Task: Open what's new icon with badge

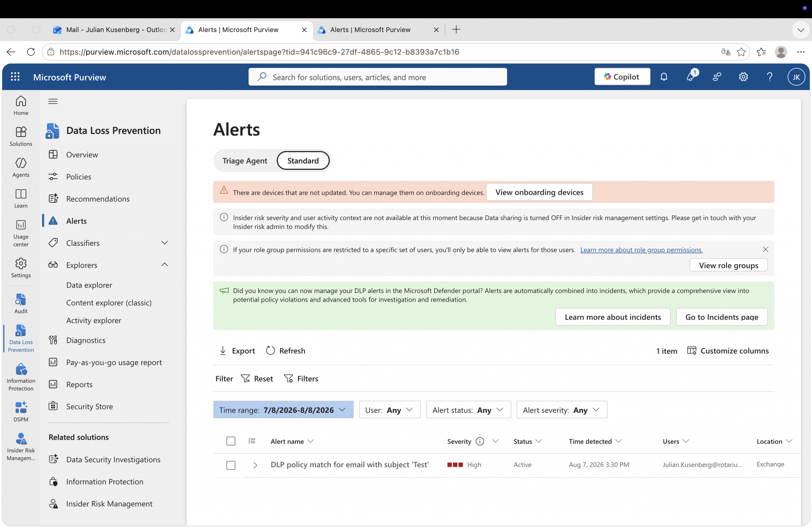Action: coord(691,77)
